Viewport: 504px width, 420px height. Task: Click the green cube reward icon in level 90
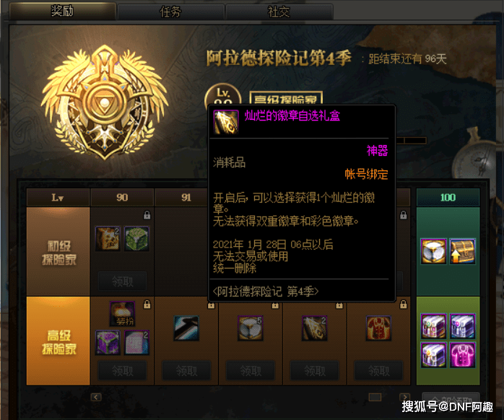pos(136,239)
